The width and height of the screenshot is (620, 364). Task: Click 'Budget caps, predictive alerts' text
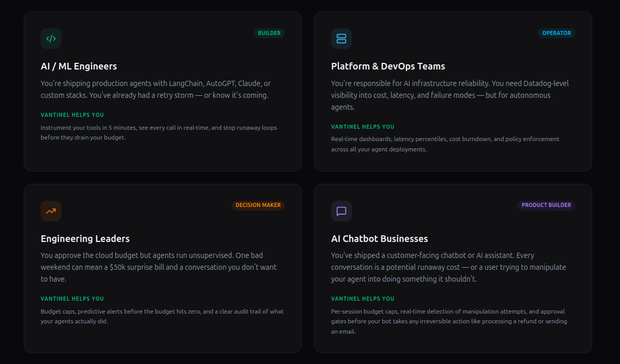[162, 316]
